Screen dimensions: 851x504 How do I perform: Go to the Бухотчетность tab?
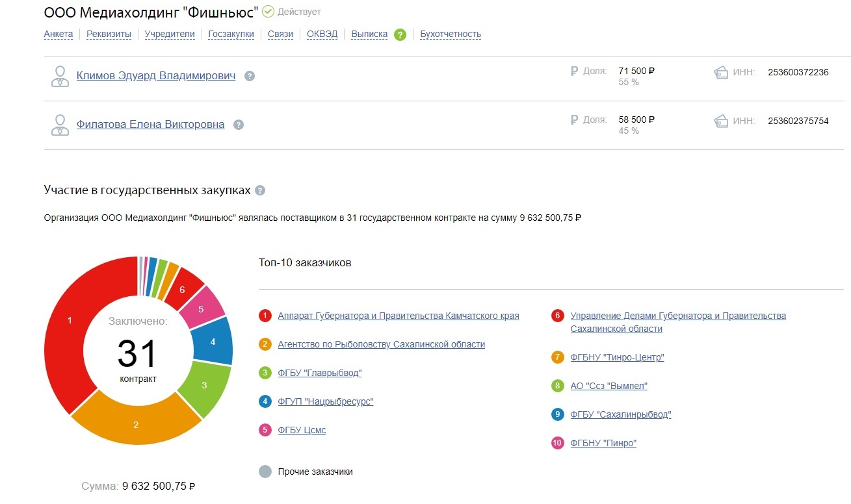click(x=451, y=34)
